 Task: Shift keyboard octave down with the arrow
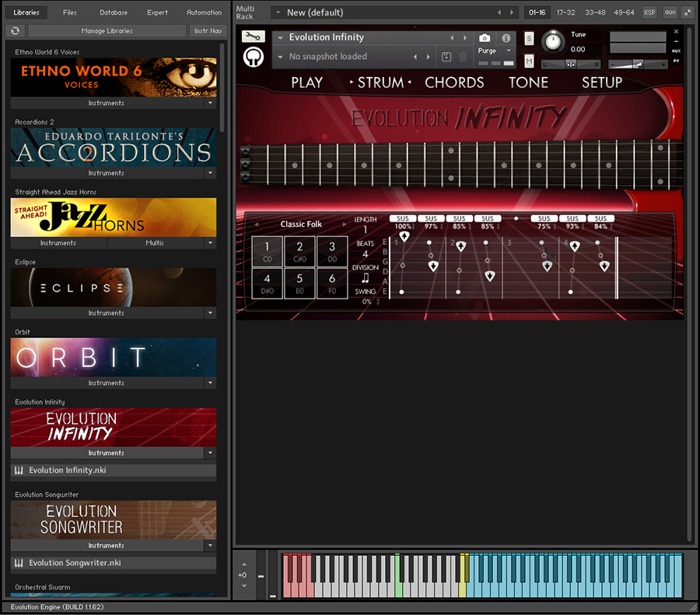point(243,585)
